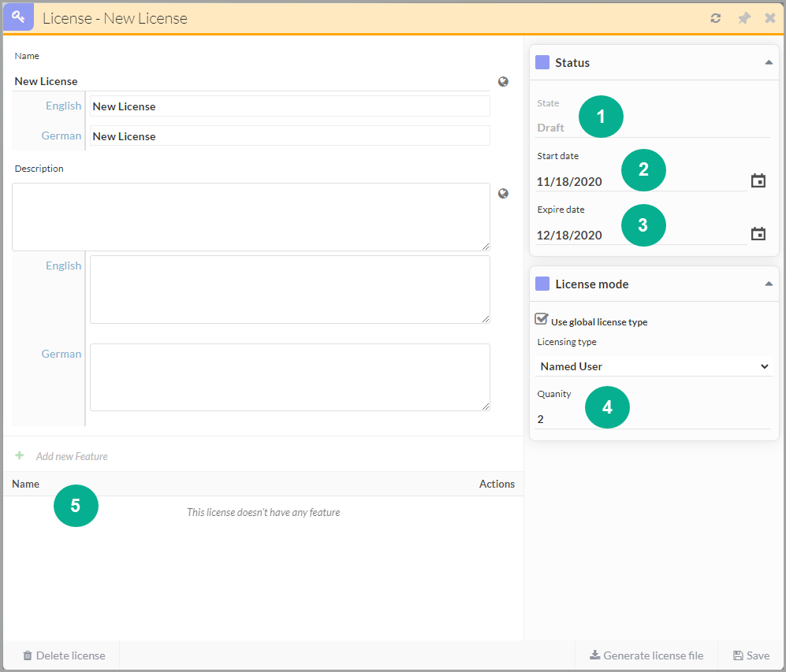This screenshot has height=672, width=786.
Task: Collapse the License mode panel
Action: coord(769,284)
